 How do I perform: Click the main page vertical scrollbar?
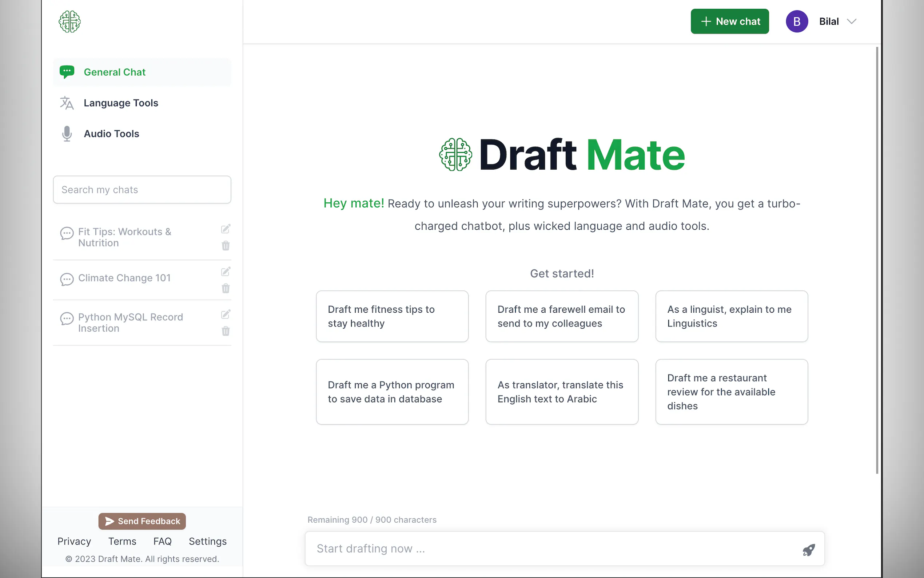click(x=877, y=260)
